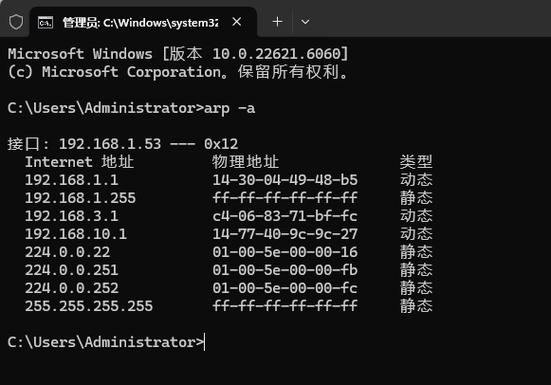Open a new tab with plus button

point(277,22)
